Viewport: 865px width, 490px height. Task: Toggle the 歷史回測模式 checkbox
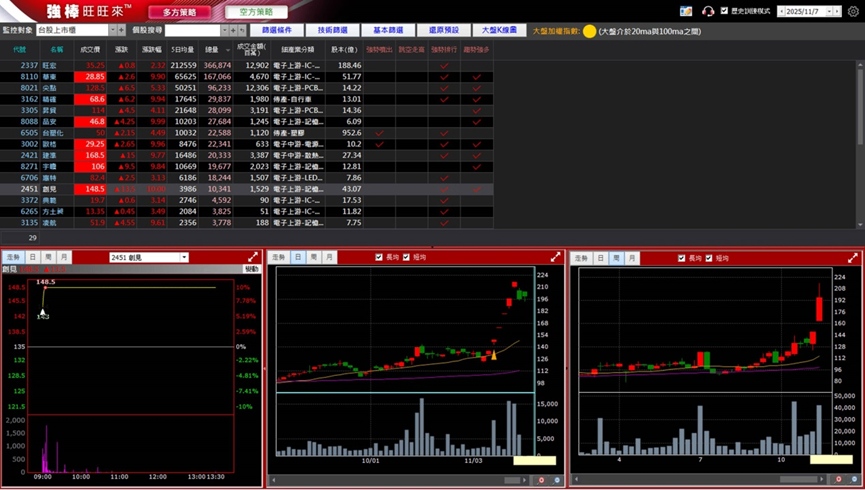724,11
